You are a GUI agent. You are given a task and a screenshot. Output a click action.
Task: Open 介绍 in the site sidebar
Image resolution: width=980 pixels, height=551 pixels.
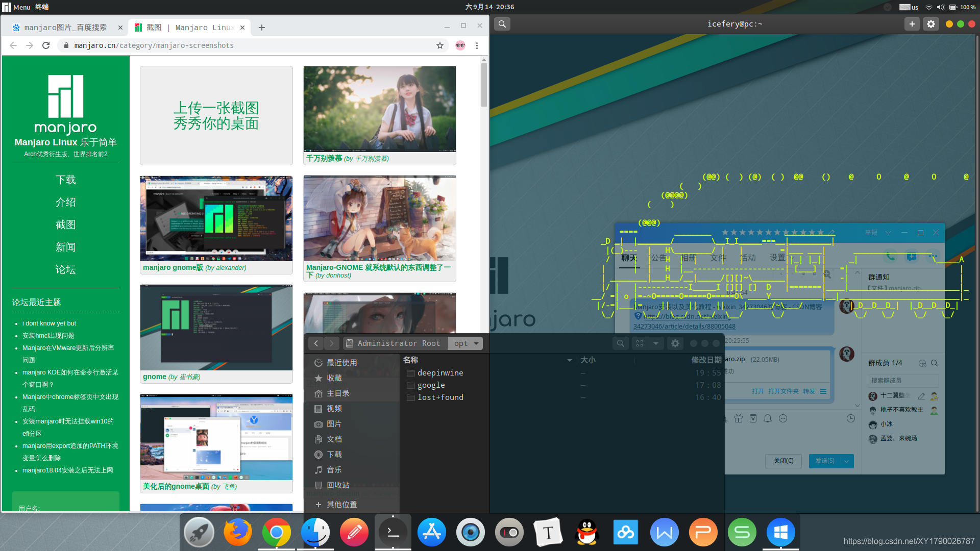point(66,202)
